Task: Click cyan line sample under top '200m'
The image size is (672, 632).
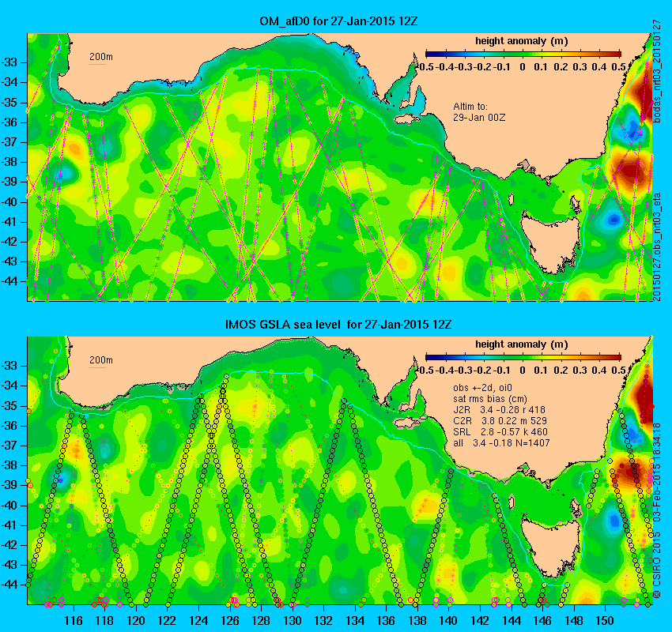Action: 97,64
